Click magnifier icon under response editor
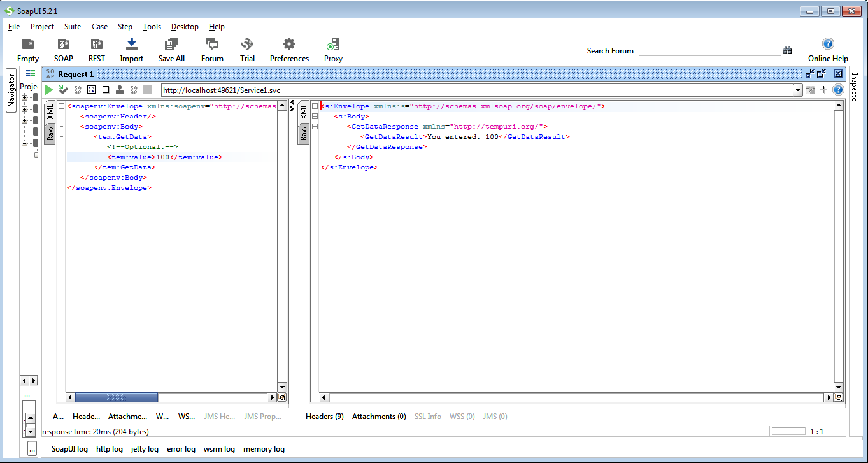Screen dimensions: 868x463 [839, 397]
